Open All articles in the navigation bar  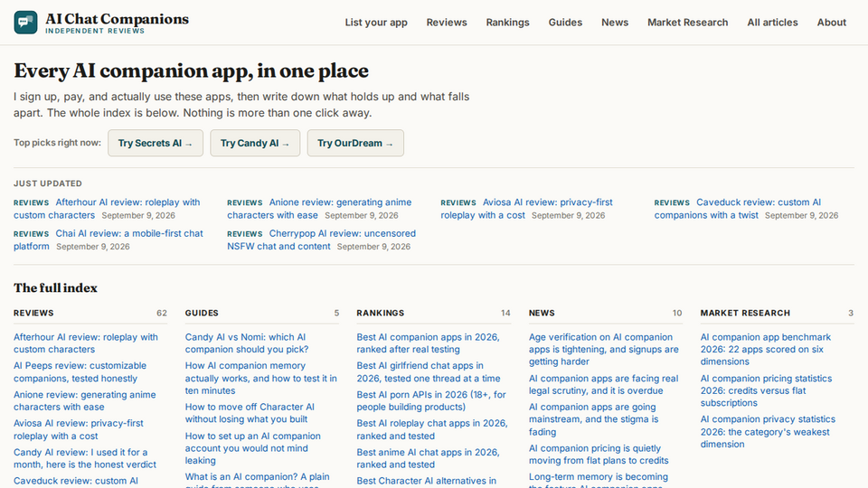click(x=772, y=23)
